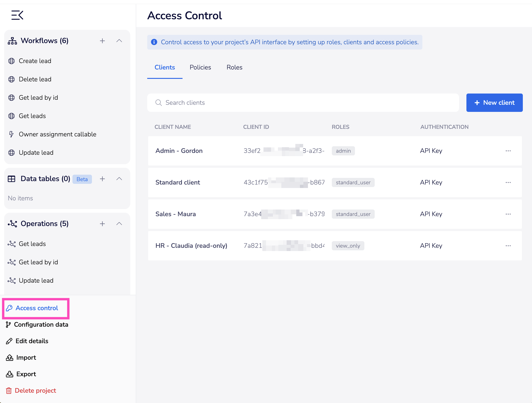Collapse the Data tables section
532x403 pixels.
[x=119, y=179]
